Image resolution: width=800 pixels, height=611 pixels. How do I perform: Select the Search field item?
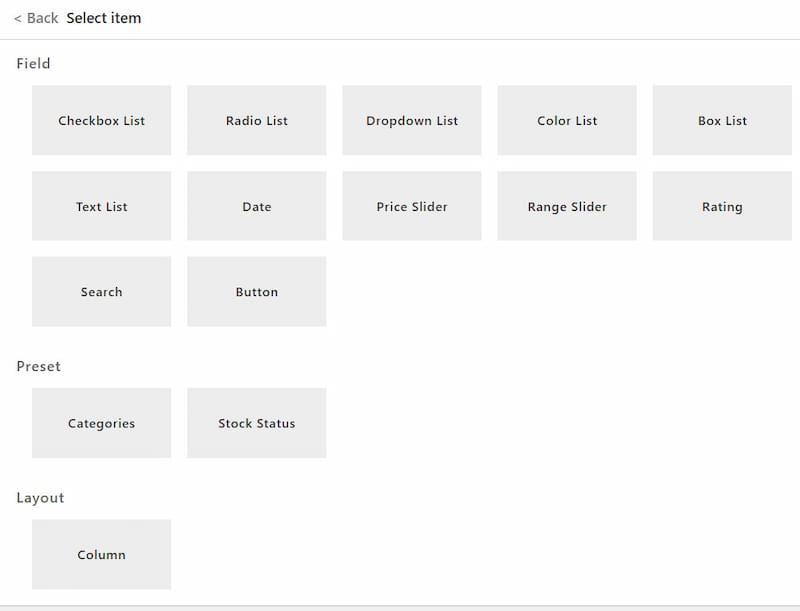tap(102, 291)
